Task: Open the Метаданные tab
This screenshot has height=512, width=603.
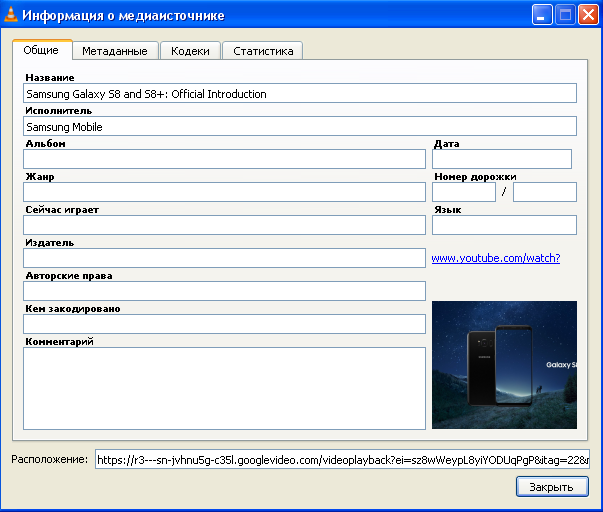Action: tap(115, 51)
